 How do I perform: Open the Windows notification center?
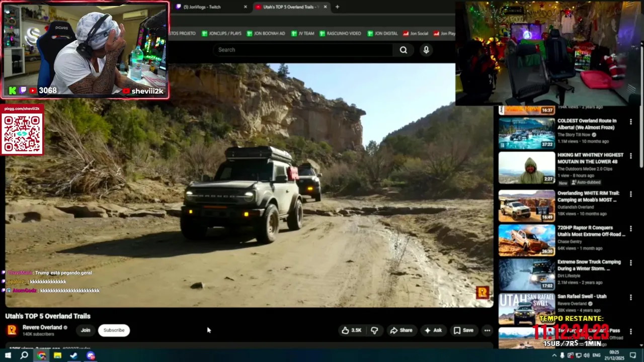[633, 355]
